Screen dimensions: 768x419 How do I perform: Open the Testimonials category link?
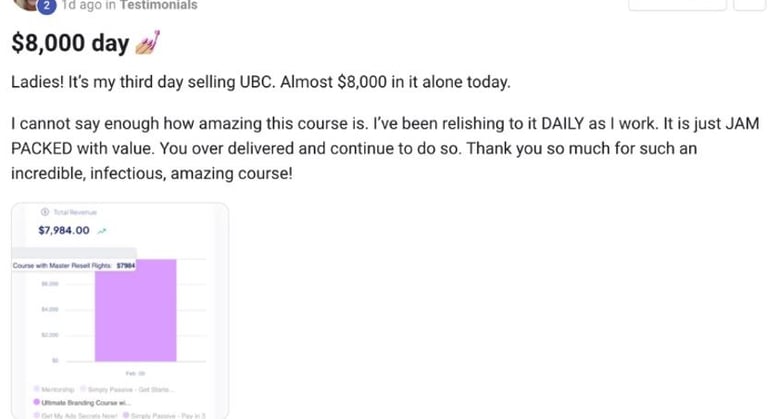[x=158, y=6]
